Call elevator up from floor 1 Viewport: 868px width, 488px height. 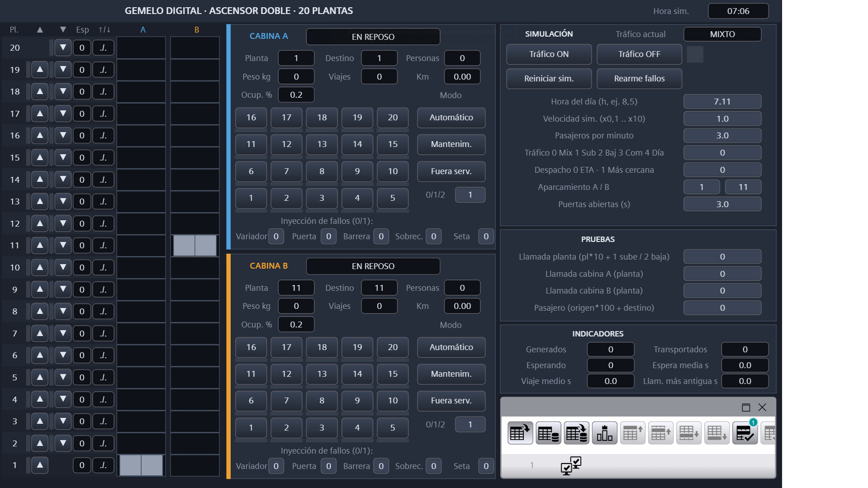[x=40, y=465]
